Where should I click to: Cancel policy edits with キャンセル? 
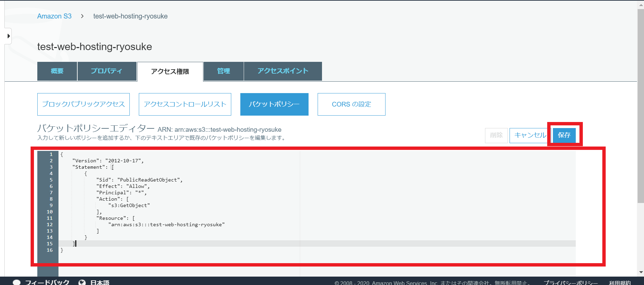coord(530,135)
